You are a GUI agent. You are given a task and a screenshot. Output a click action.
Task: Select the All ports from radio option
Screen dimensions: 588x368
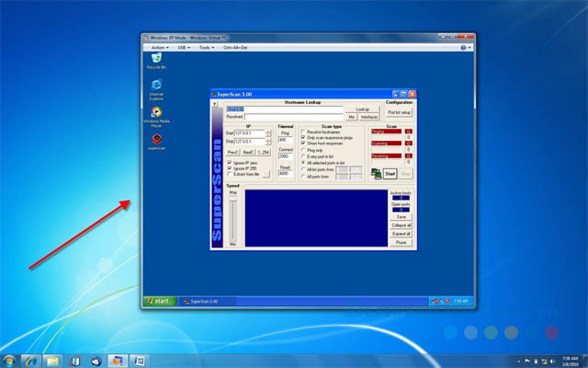coord(303,177)
